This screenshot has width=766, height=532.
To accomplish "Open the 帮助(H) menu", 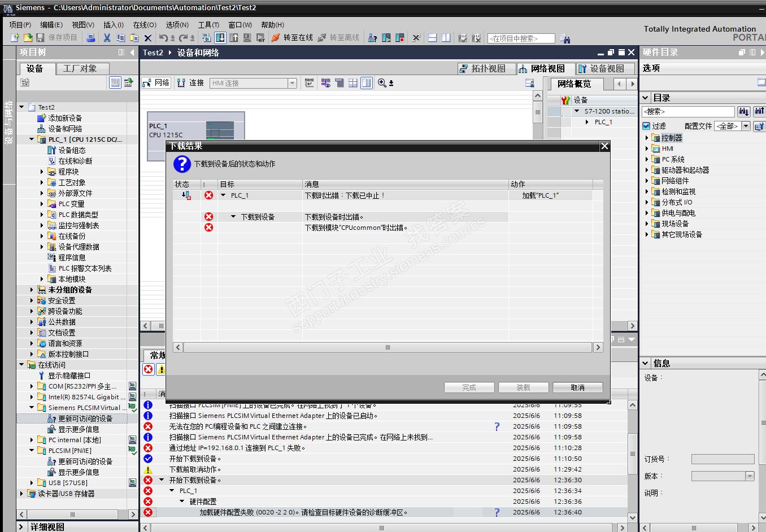I will pyautogui.click(x=273, y=25).
